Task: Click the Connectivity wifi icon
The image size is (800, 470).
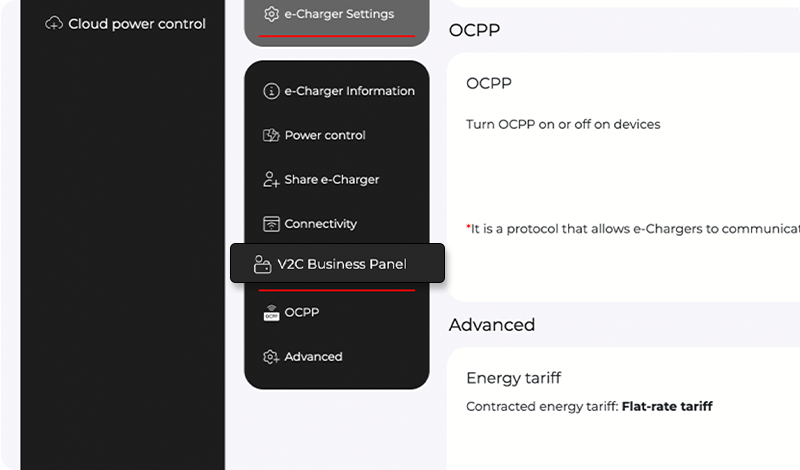Action: [x=271, y=224]
